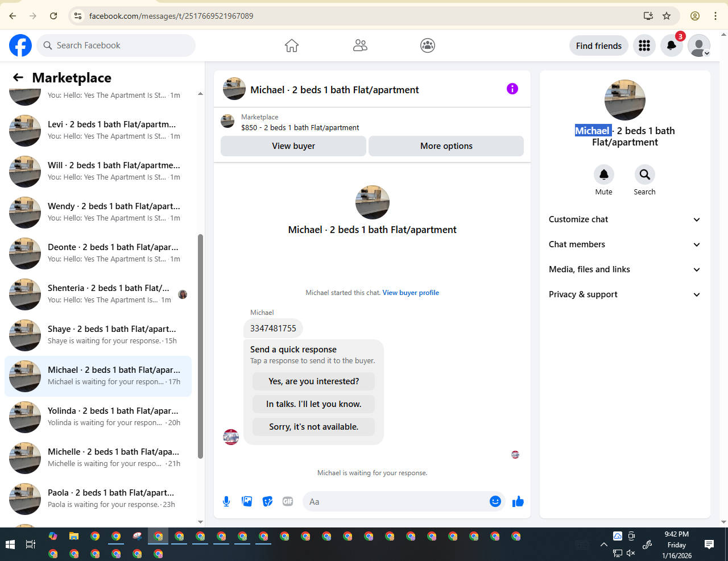Go back using Marketplace back arrow

(18, 77)
